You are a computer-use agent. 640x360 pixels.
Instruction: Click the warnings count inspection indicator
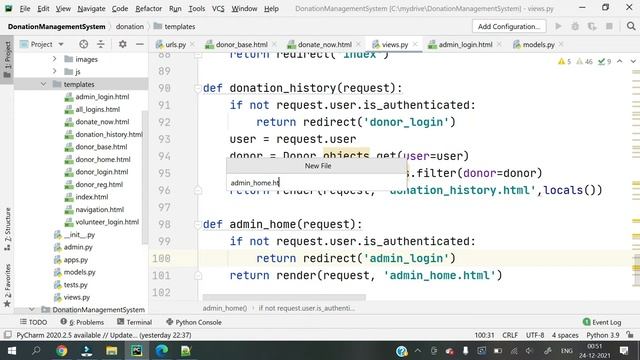(x=564, y=62)
